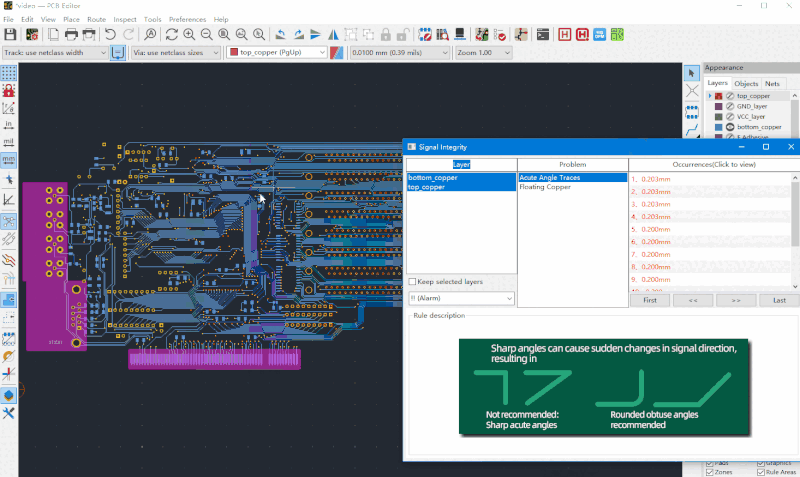Select the arrow selection tool

691,74
